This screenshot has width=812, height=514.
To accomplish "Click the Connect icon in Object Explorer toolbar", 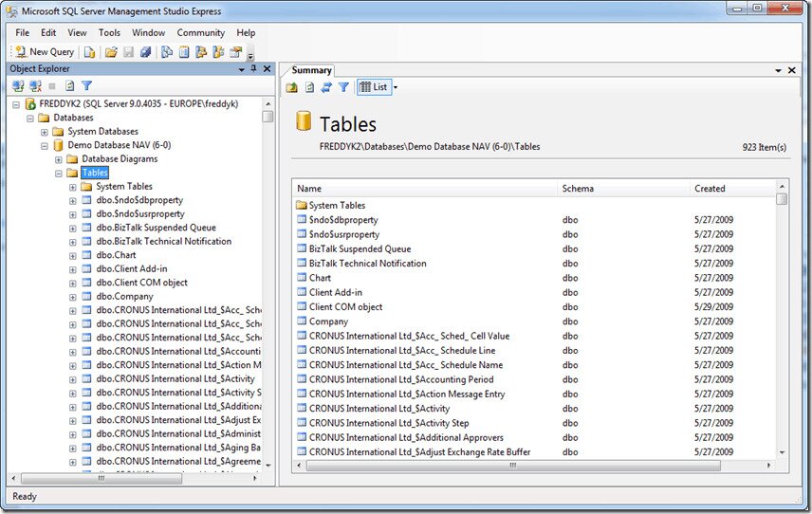I will click(17, 85).
